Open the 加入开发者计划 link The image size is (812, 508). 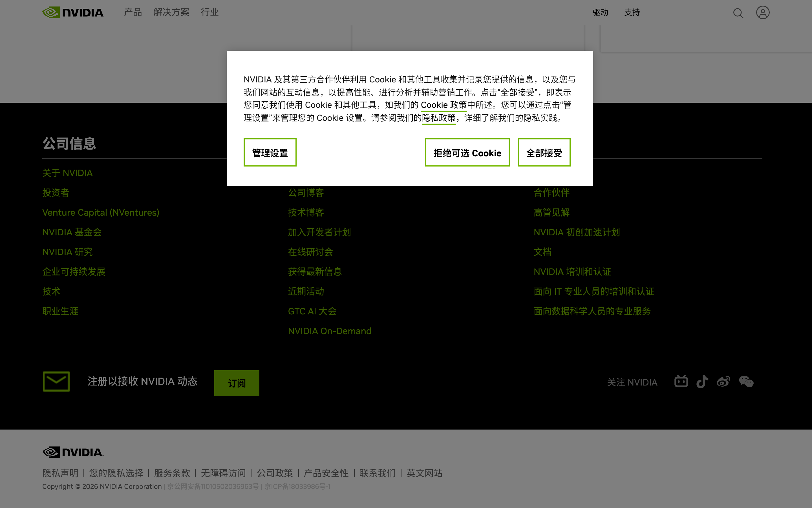click(319, 232)
